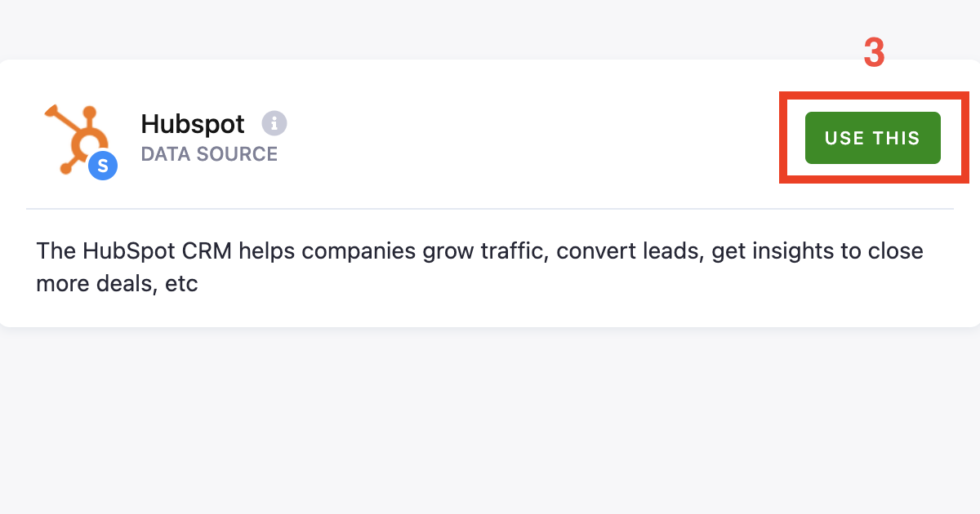This screenshot has height=514, width=980.
Task: Click the small i symbol near the title
Action: coord(274,123)
